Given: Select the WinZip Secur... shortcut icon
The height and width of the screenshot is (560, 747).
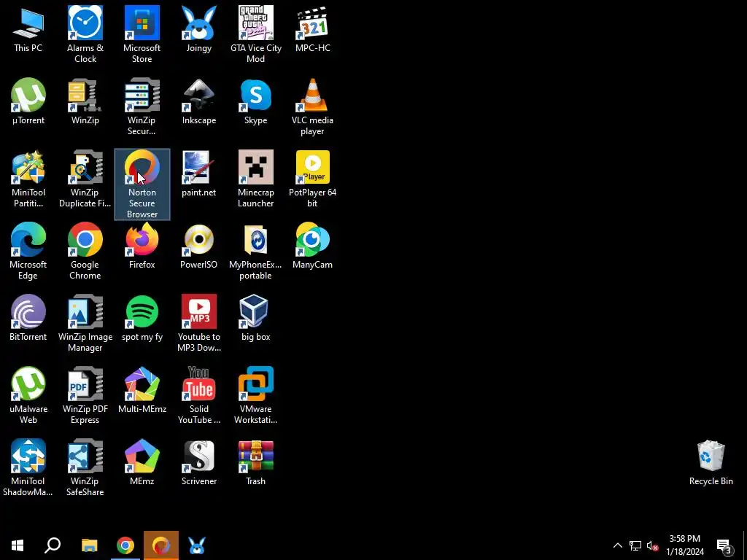Looking at the screenshot, I should tap(142, 106).
